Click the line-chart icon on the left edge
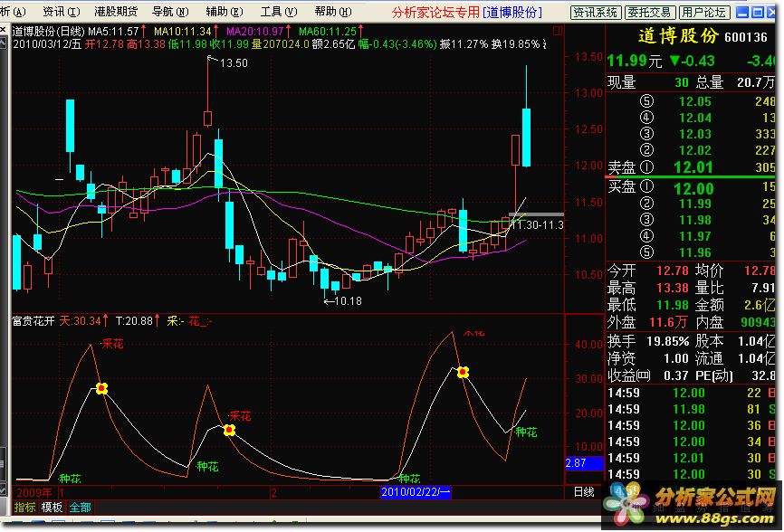784x532 pixels. 3,43
